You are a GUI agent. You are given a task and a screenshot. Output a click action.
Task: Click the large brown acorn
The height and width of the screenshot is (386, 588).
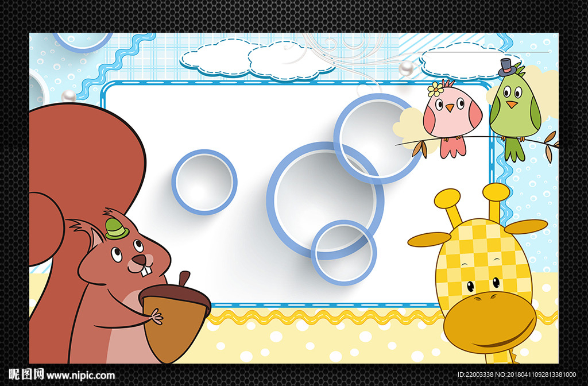tap(175, 317)
